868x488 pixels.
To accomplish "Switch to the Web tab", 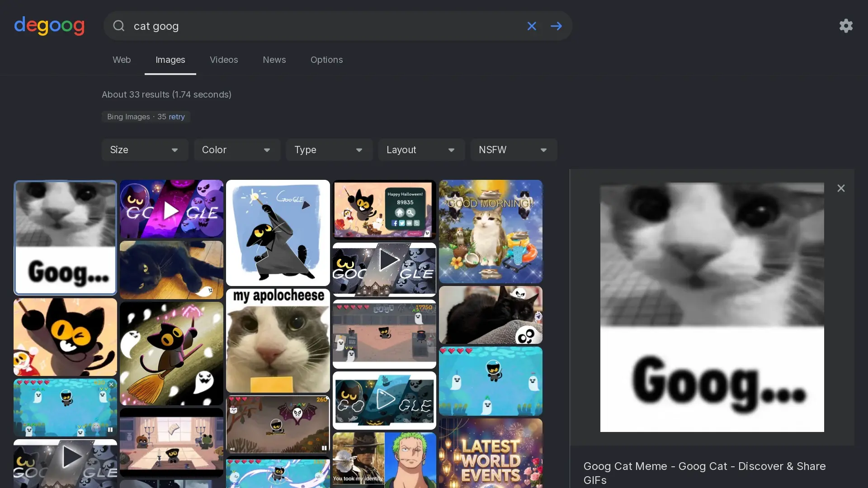I will (x=122, y=60).
